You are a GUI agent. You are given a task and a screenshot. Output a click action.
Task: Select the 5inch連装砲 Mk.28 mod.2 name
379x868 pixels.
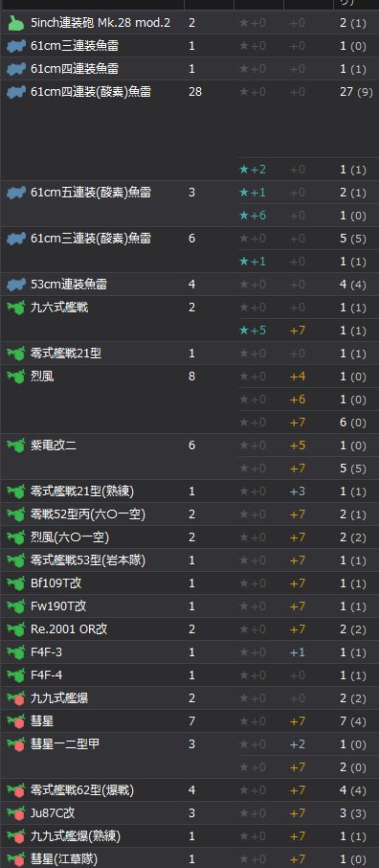(x=100, y=23)
